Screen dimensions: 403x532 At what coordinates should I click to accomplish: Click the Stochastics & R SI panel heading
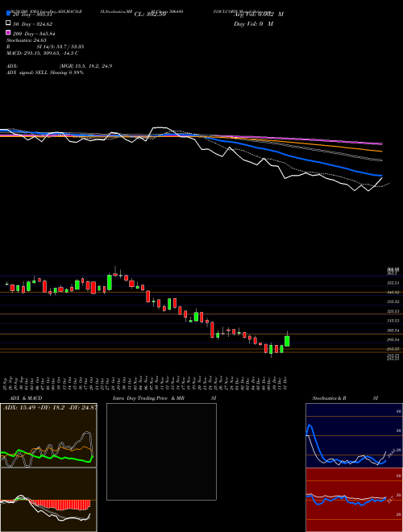coord(345,398)
